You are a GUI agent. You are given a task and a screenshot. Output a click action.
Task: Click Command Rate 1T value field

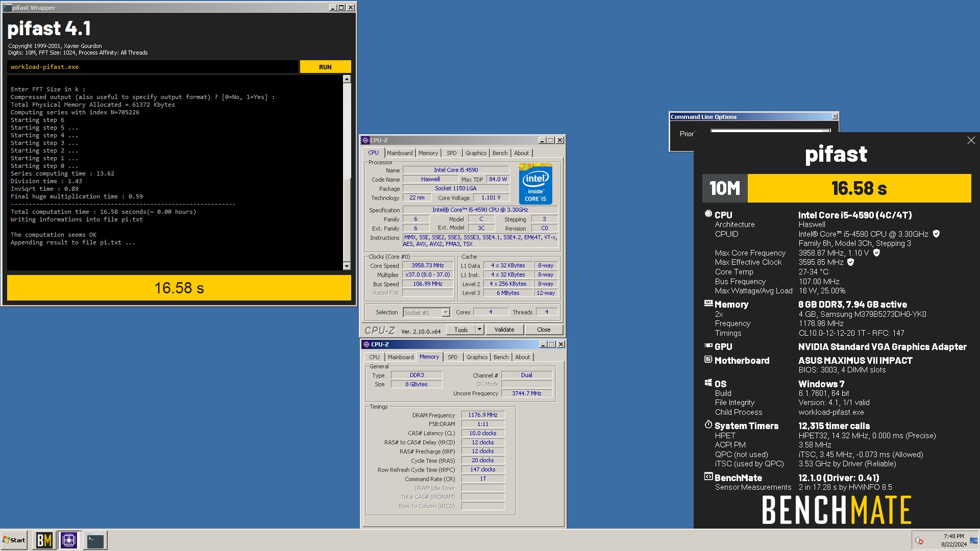pos(483,479)
